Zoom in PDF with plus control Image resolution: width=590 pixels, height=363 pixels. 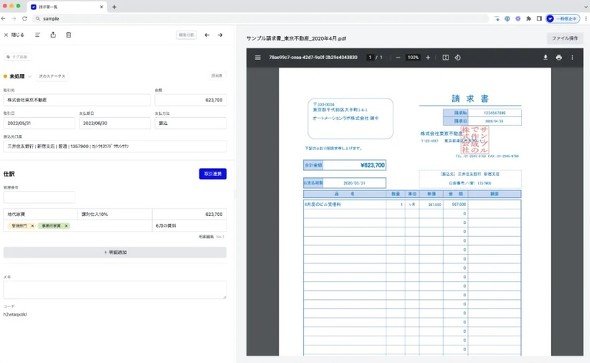(x=428, y=58)
